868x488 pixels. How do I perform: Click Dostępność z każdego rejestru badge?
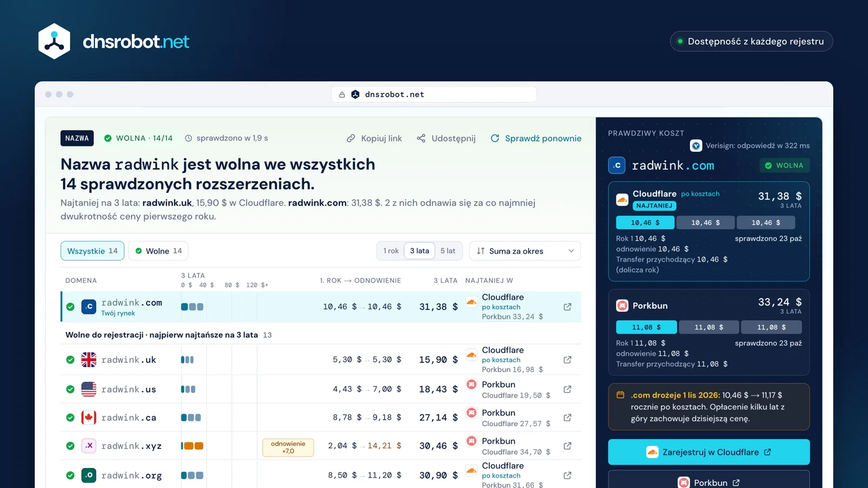tap(751, 41)
